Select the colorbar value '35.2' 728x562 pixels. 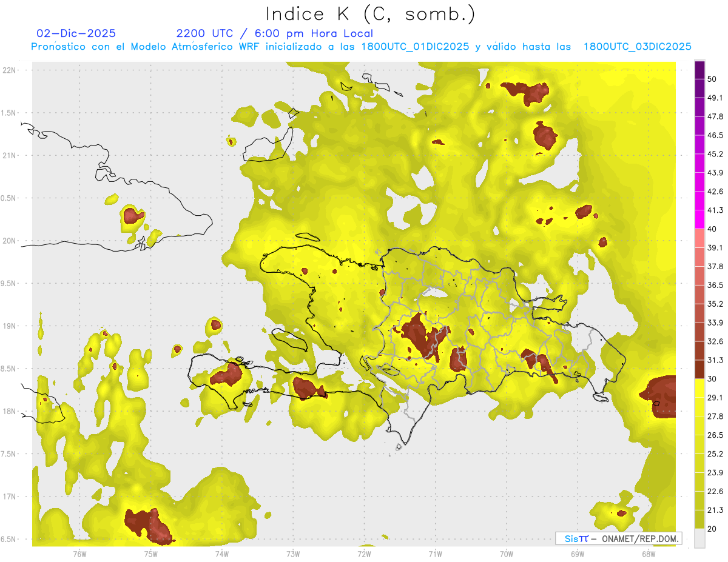715,304
